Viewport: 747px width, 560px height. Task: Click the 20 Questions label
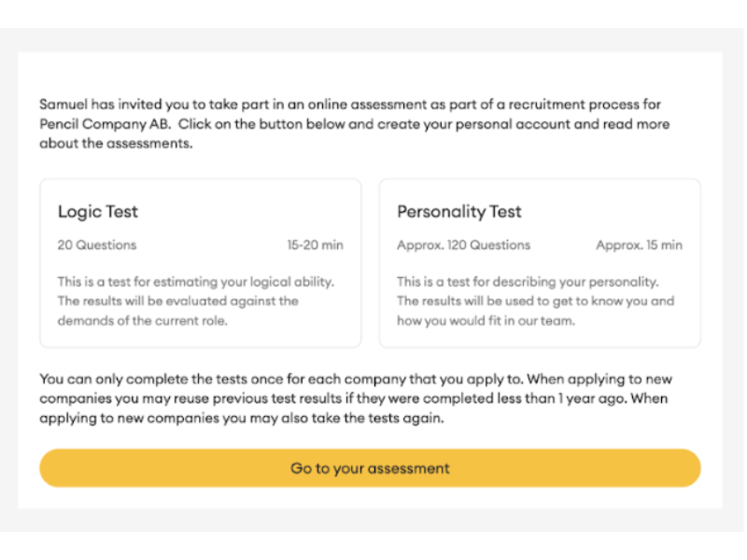tap(97, 245)
